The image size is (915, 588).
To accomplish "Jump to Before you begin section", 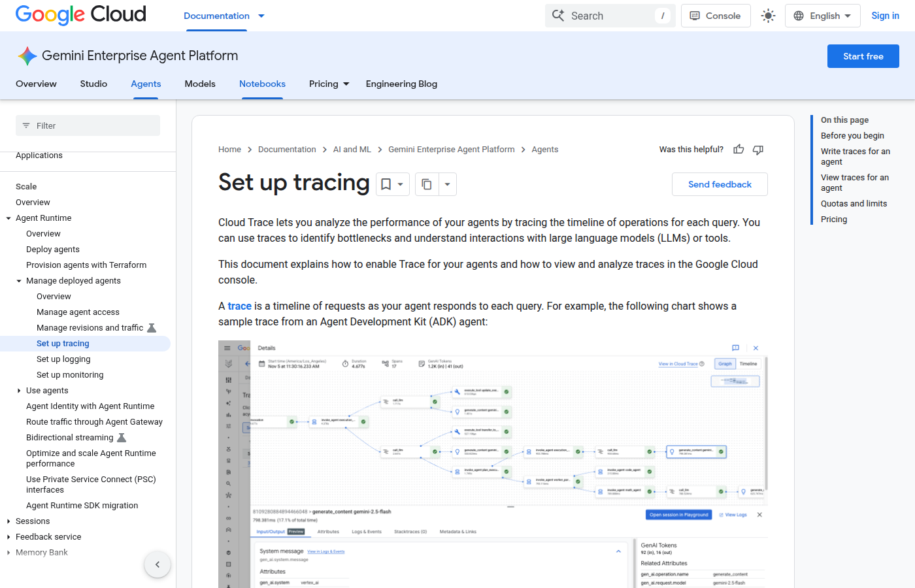I will (x=852, y=136).
